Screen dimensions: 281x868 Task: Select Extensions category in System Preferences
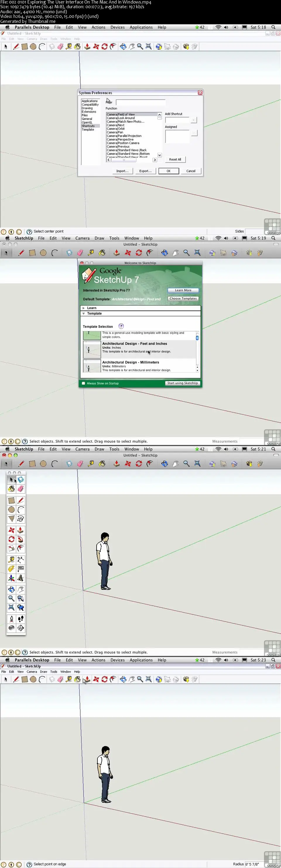tap(89, 112)
